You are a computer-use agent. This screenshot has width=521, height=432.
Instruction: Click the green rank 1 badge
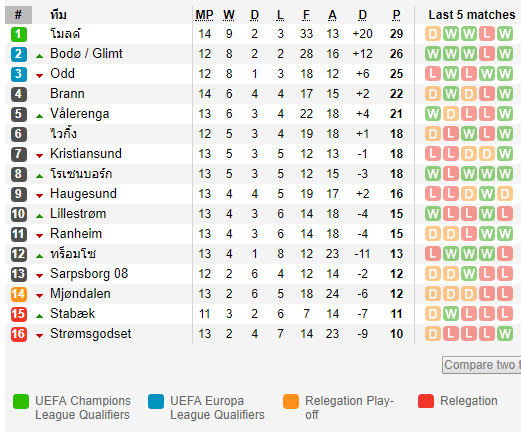(x=19, y=34)
